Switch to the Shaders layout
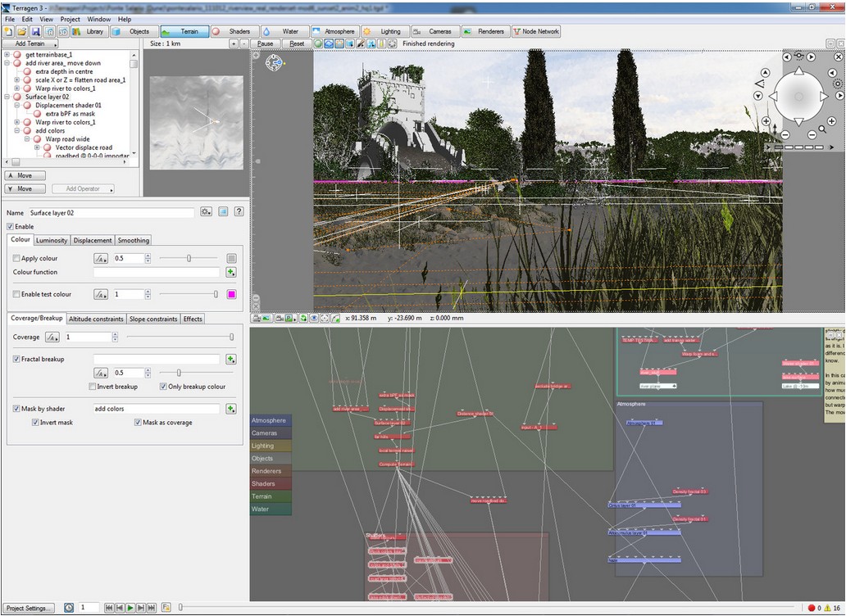This screenshot has width=846, height=616. [234, 32]
